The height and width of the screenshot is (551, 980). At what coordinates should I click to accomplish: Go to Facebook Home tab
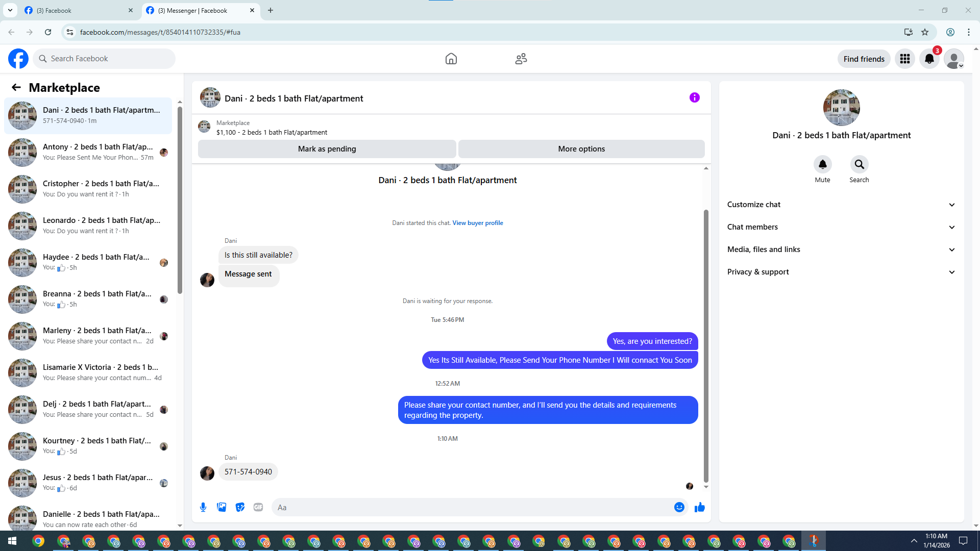pyautogui.click(x=451, y=59)
